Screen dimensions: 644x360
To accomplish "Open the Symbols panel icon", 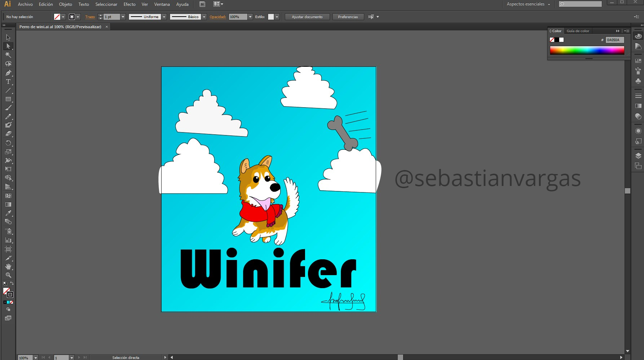I will (x=638, y=81).
